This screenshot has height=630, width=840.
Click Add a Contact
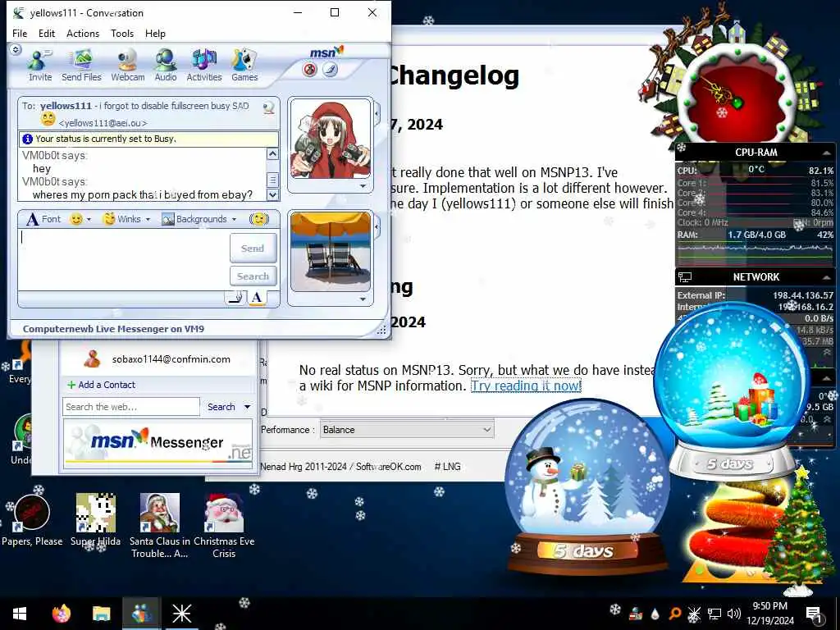pyautogui.click(x=101, y=385)
